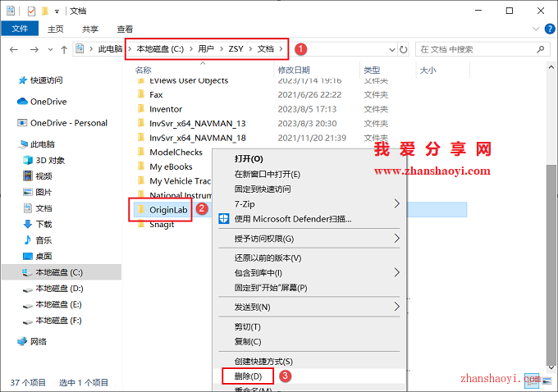Select OneDrive in navigation pane
This screenshot has height=392, width=558.
[48, 102]
